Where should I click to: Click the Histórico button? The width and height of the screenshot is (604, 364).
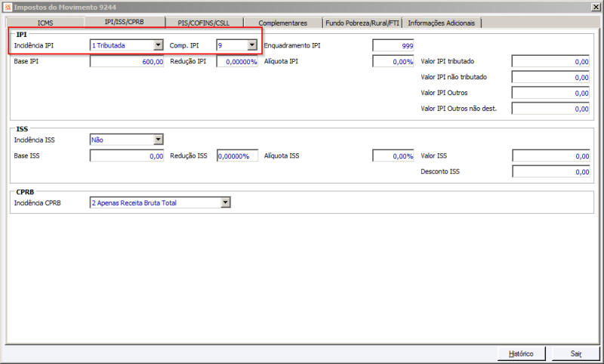(x=521, y=353)
